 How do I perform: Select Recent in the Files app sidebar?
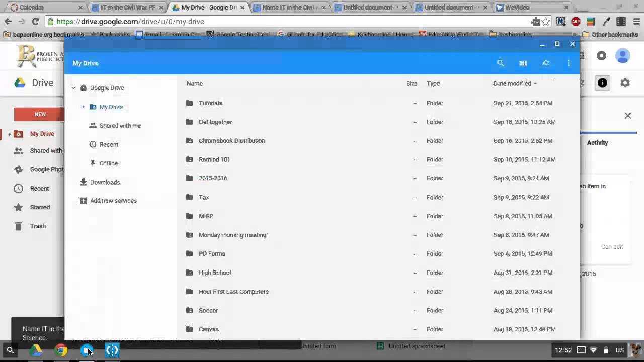[109, 144]
